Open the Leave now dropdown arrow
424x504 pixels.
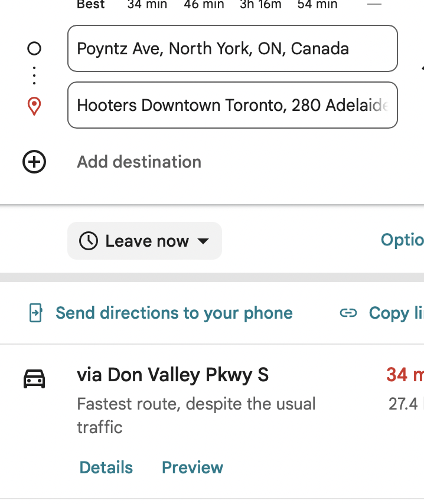click(x=203, y=241)
